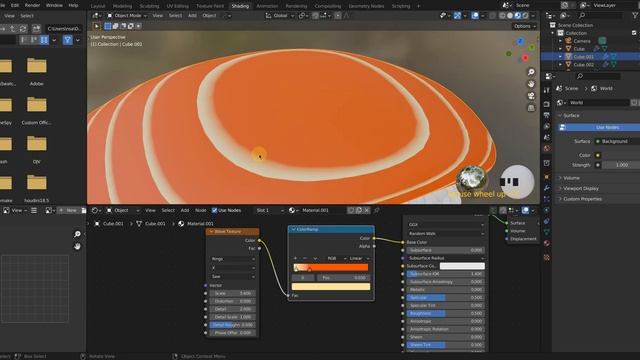Screen dimensions: 640x360
Task: Open the GGX distribution dropdown
Action: point(446,224)
